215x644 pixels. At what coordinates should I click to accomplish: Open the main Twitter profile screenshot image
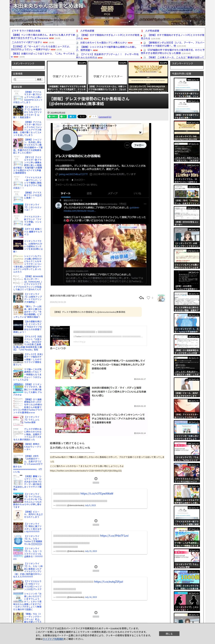(x=101, y=204)
